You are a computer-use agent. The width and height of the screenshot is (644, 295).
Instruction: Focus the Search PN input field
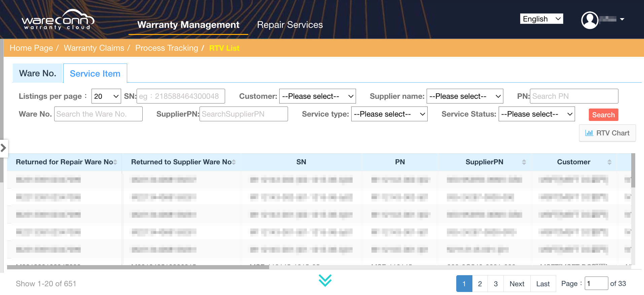(574, 96)
